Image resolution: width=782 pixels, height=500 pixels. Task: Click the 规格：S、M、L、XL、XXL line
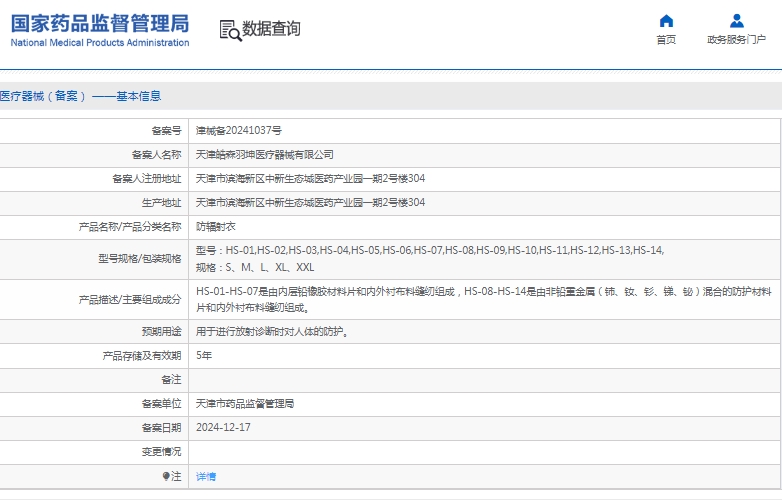(x=255, y=267)
